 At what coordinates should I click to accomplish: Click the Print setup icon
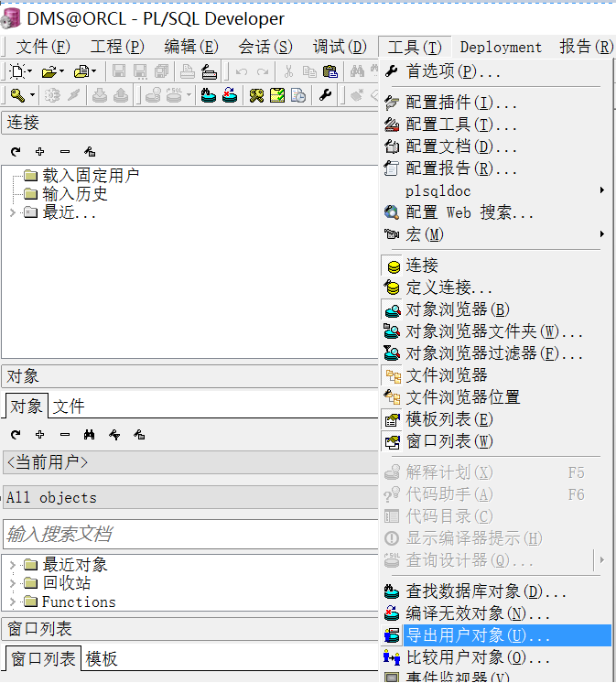(209, 71)
